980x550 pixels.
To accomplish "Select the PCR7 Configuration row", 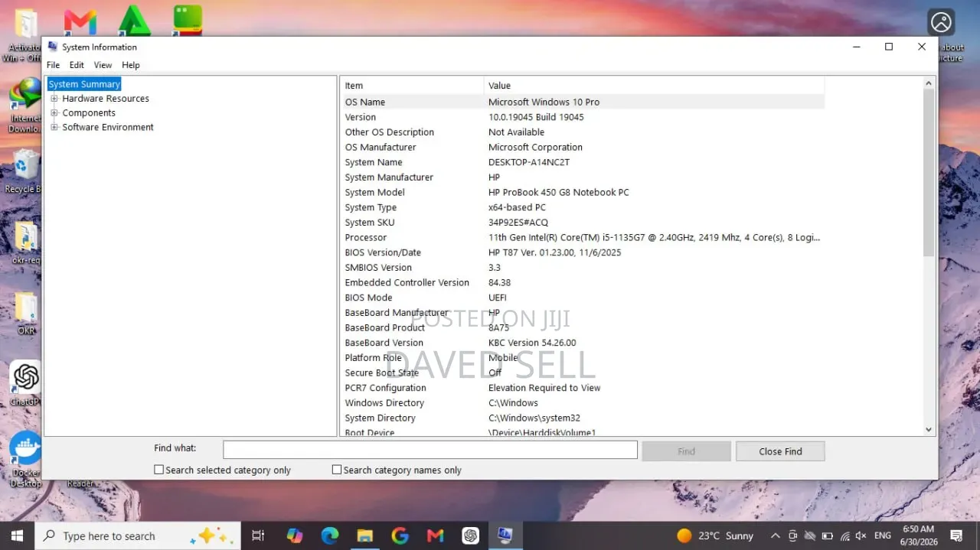I will [583, 388].
